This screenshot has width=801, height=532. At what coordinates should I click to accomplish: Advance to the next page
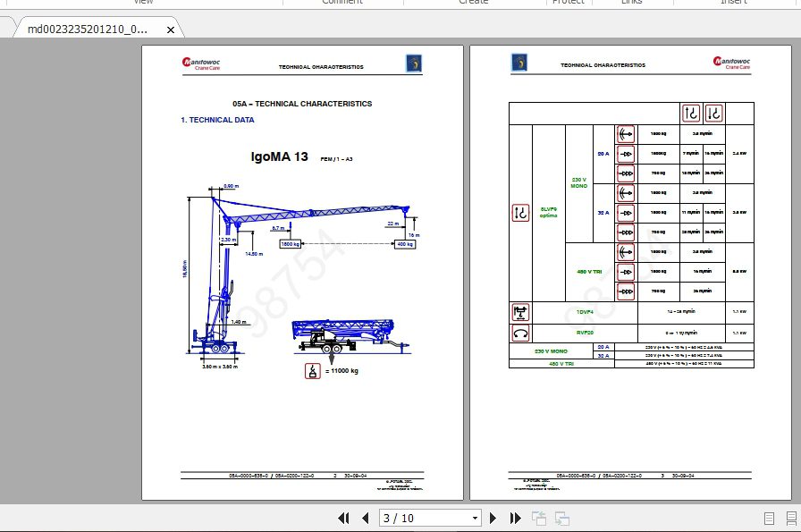pos(493,518)
